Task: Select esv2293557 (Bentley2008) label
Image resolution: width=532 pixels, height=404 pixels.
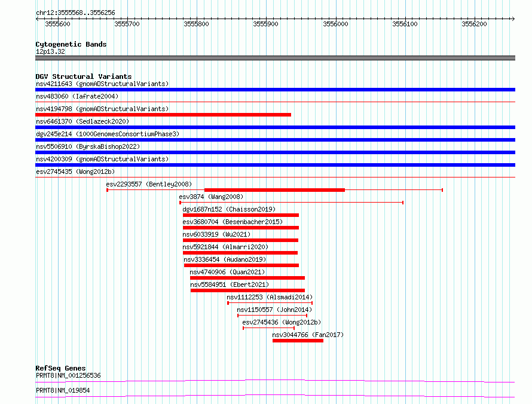Action: point(149,184)
